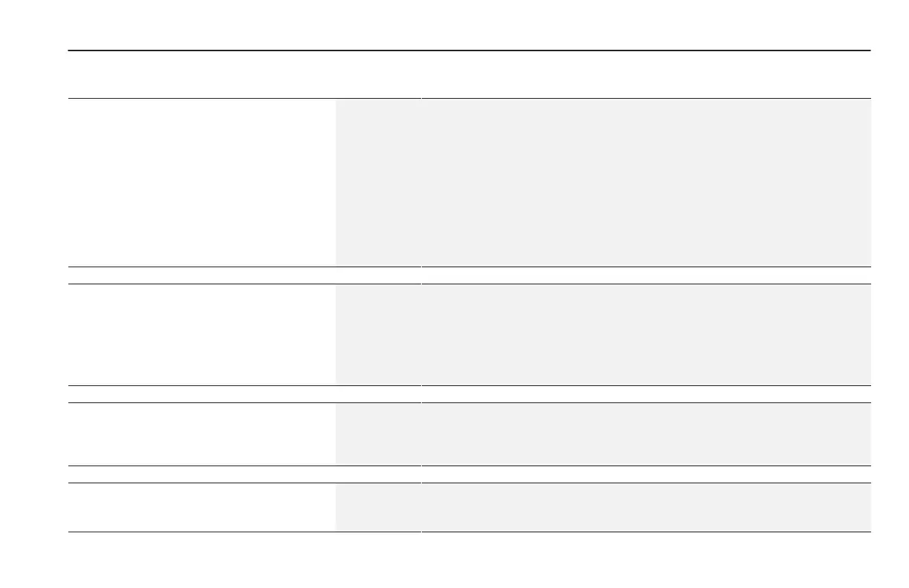
Task: Click the wide gray cell of the third shaded row
Action: (x=646, y=434)
